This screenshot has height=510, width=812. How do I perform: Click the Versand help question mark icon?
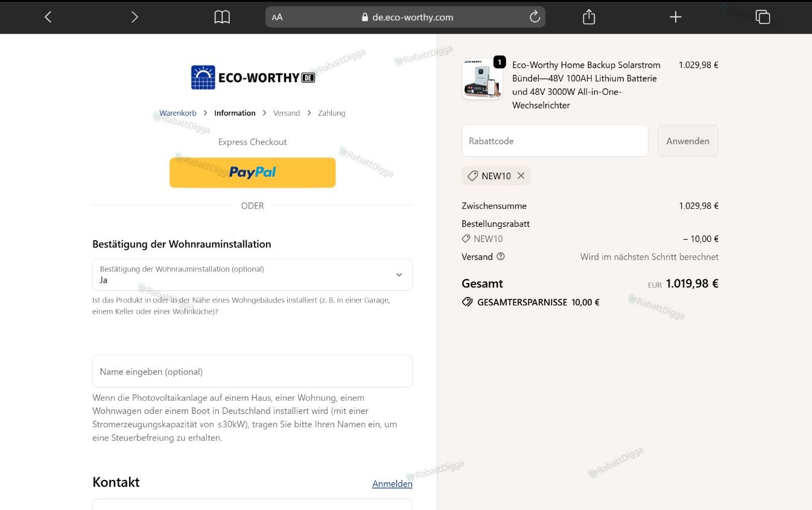coord(501,257)
